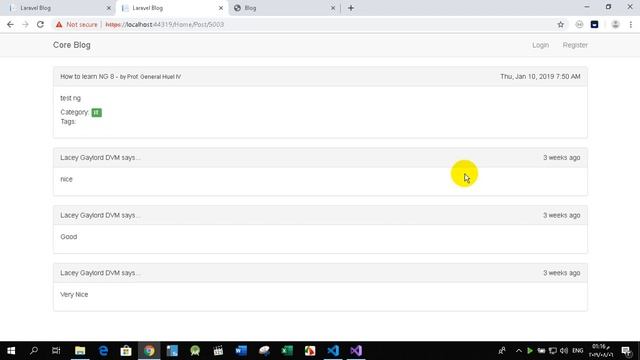Open the clapperboard video app in taskbar
Screen dimensions: 640x360
pyautogui.click(x=218, y=351)
